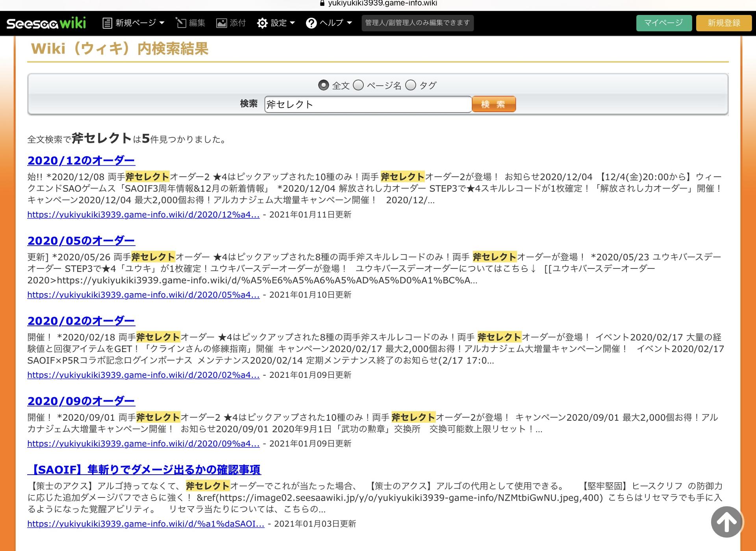Image resolution: width=756 pixels, height=551 pixels.
Task: Click the 2021年01月10日更新 date
Action: coord(310,295)
